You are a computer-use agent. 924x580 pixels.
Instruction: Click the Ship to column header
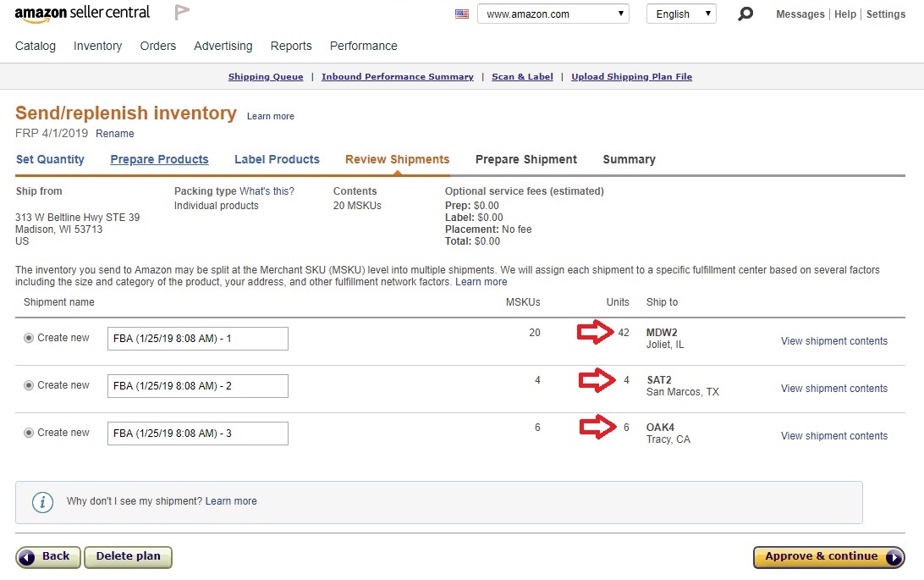click(662, 301)
